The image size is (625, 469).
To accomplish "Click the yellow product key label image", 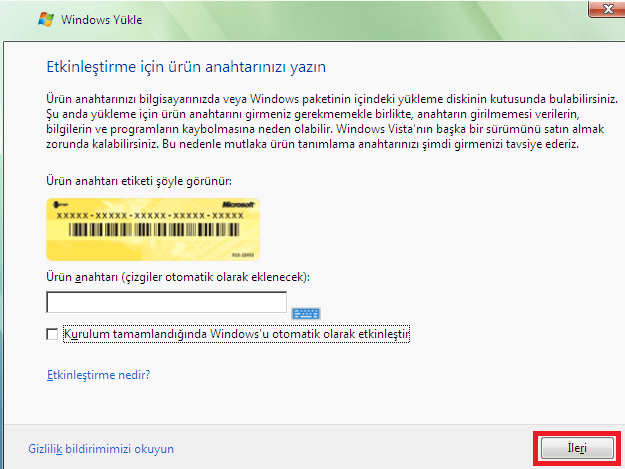I will point(153,230).
